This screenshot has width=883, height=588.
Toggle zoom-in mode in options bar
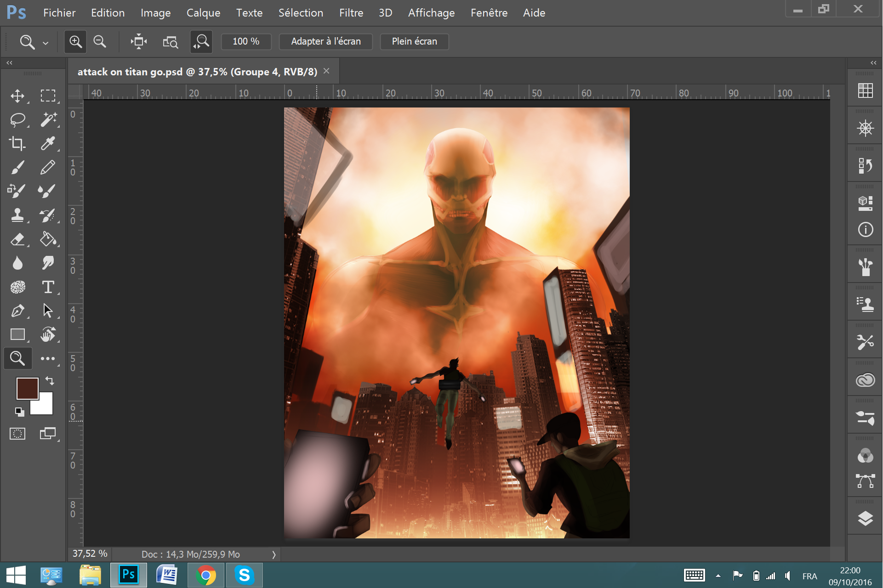coord(75,42)
